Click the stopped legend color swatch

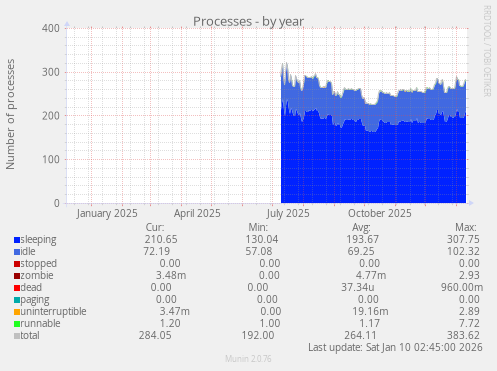pyautogui.click(x=17, y=264)
